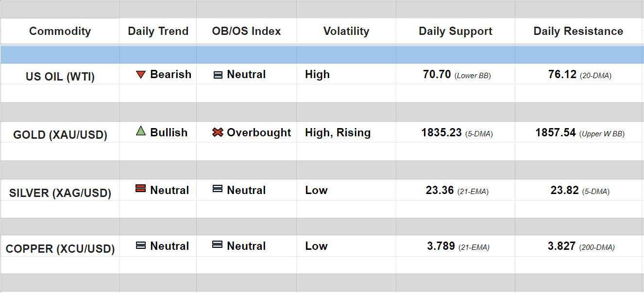Click the blue highlighted separator row
This screenshot has height=293, width=644.
[322, 55]
